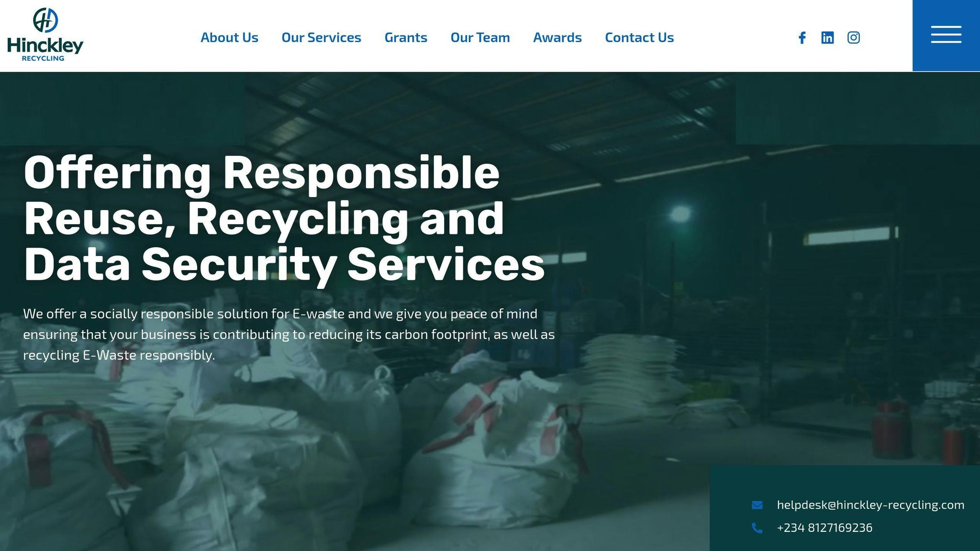
Task: Open Our Services menu item
Action: click(321, 37)
